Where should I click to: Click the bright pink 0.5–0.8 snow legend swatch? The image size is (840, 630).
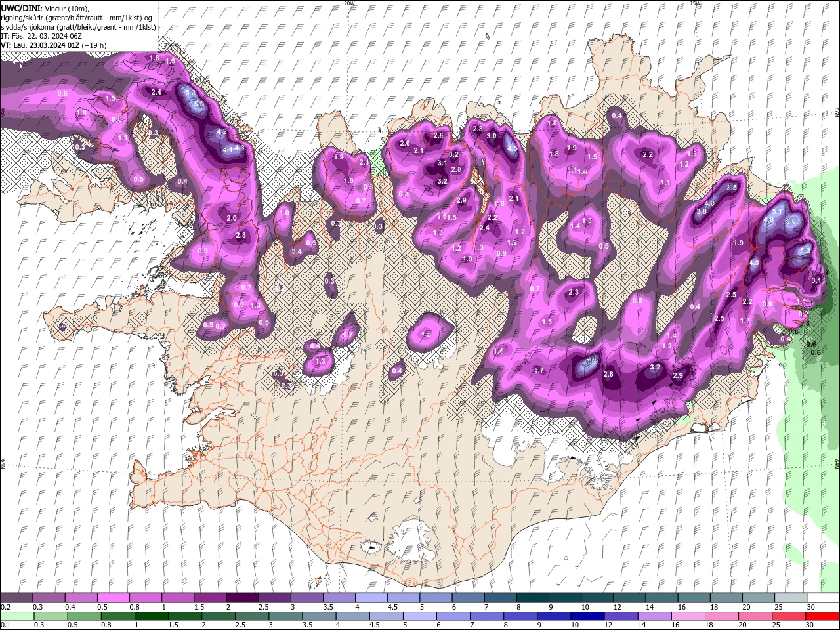tap(113, 598)
